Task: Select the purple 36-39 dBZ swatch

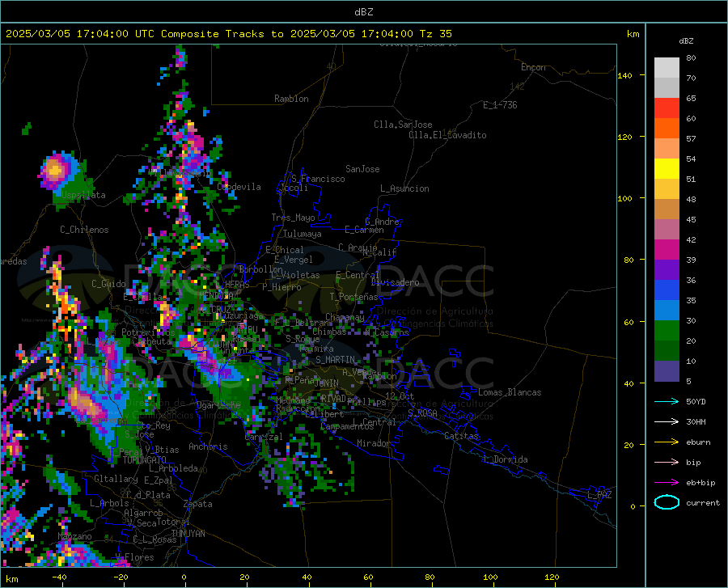Action: [667, 269]
